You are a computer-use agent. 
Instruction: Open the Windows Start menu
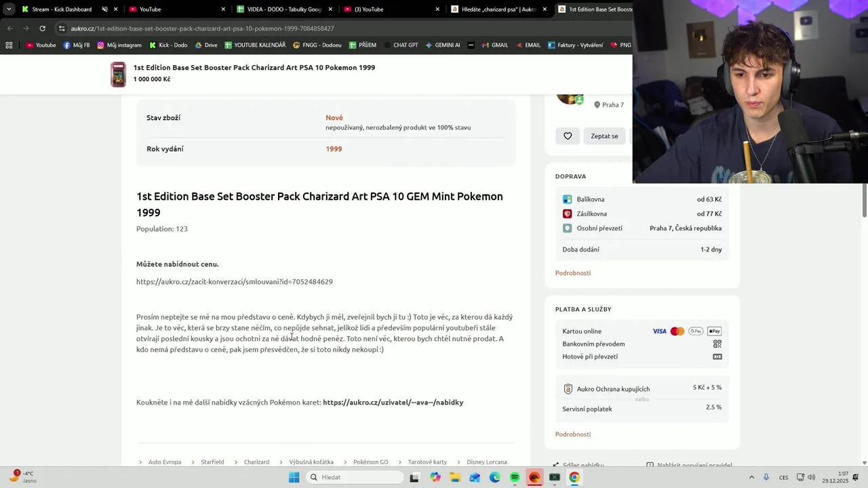pyautogui.click(x=294, y=477)
